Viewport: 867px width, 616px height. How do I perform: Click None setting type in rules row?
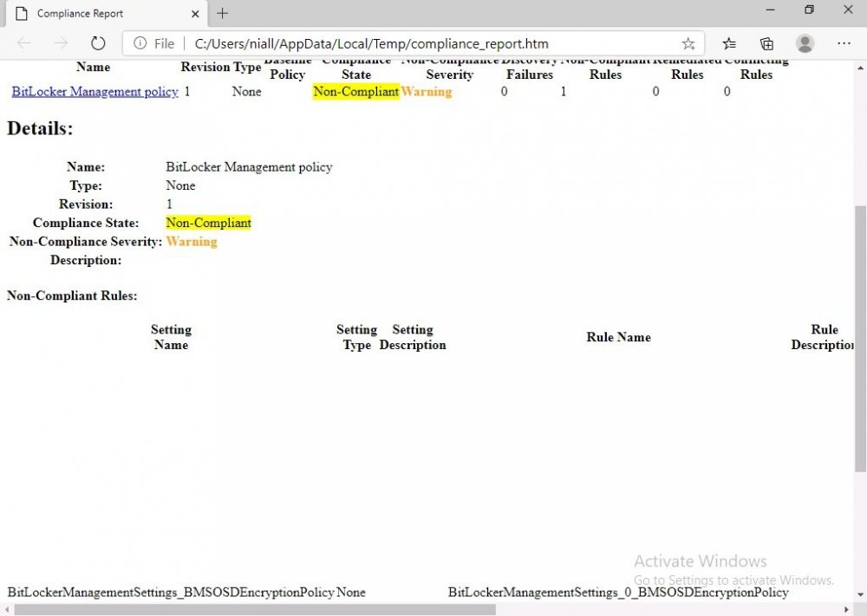coord(350,593)
